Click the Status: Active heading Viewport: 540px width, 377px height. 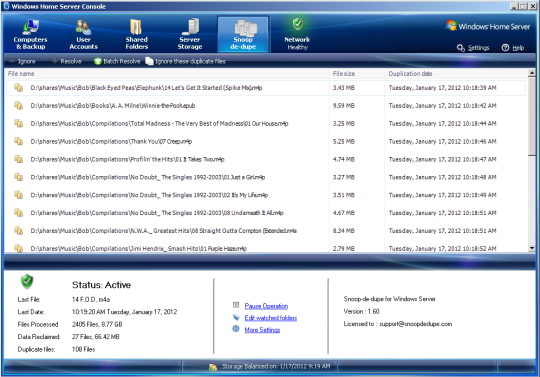(x=101, y=285)
